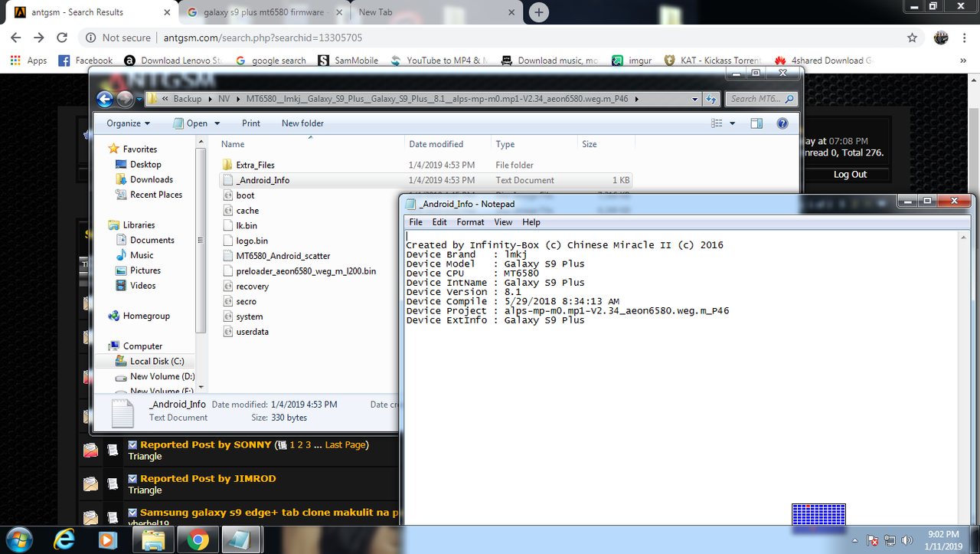Image resolution: width=980 pixels, height=554 pixels.
Task: Close the New Tab browser tab
Action: [510, 12]
